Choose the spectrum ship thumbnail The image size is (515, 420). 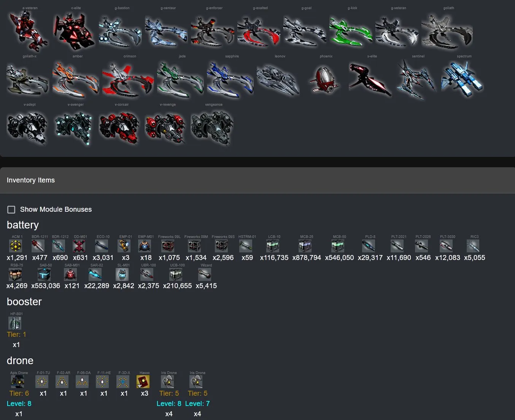coord(462,79)
